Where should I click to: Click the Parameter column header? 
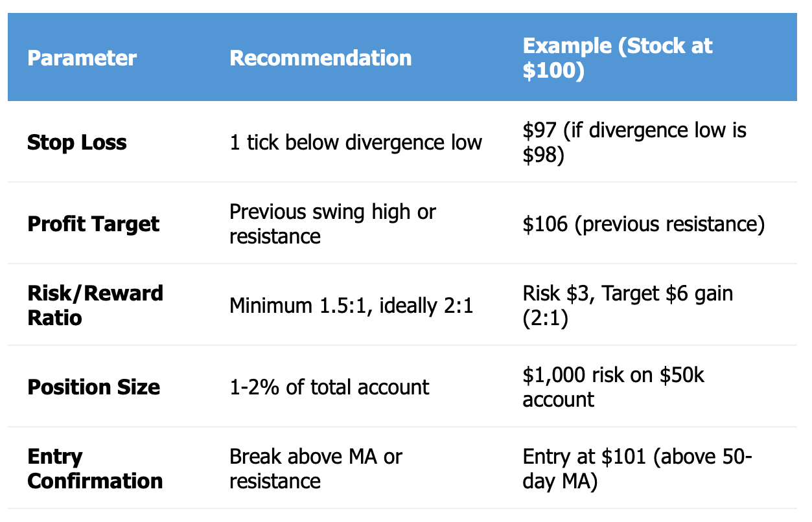pyautogui.click(x=82, y=58)
